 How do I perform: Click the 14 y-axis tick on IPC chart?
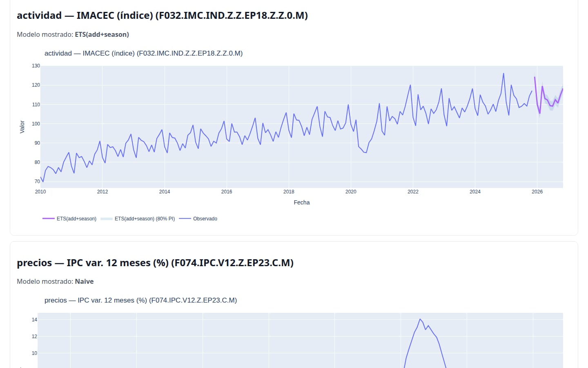34,320
